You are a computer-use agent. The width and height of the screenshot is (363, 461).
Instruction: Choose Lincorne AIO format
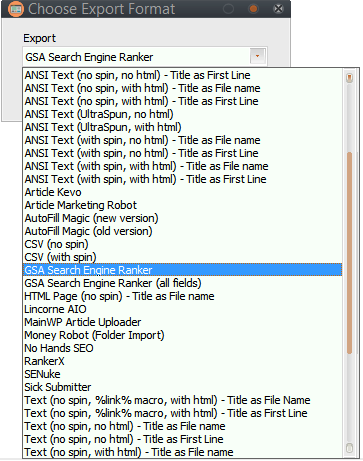183,309
